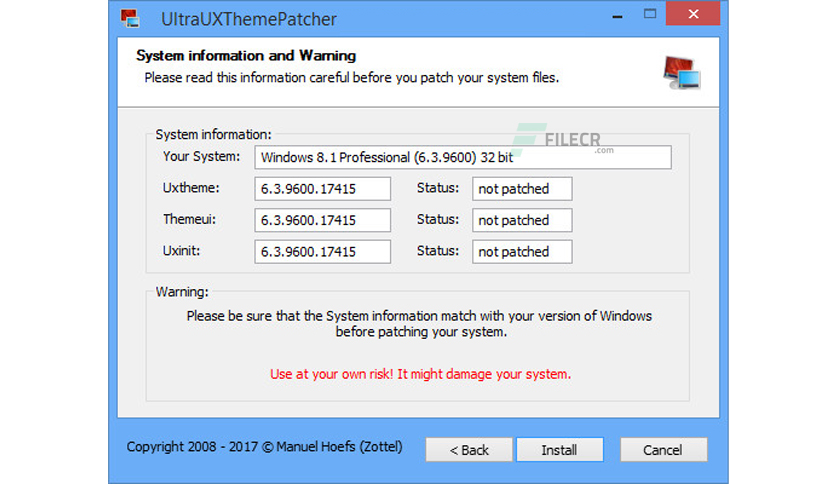836x484 pixels.
Task: Click the Uxinit version field
Action: pyautogui.click(x=323, y=252)
